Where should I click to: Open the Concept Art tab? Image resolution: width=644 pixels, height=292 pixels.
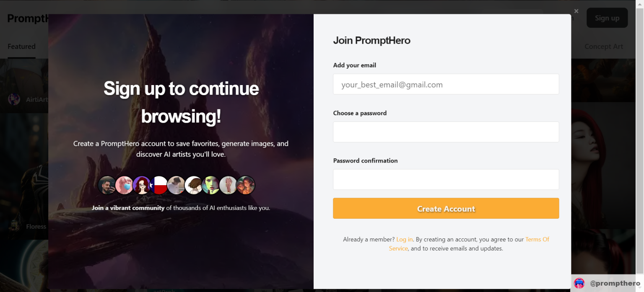click(x=604, y=46)
